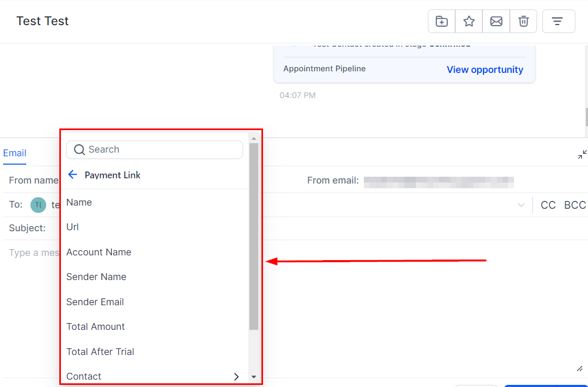Click the envelope mark-unread icon
The image size is (588, 387).
pos(496,21)
